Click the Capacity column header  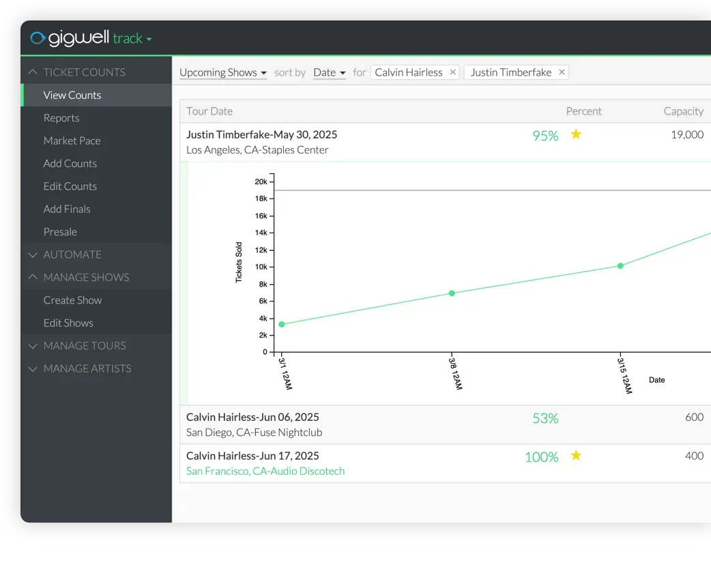click(x=683, y=111)
